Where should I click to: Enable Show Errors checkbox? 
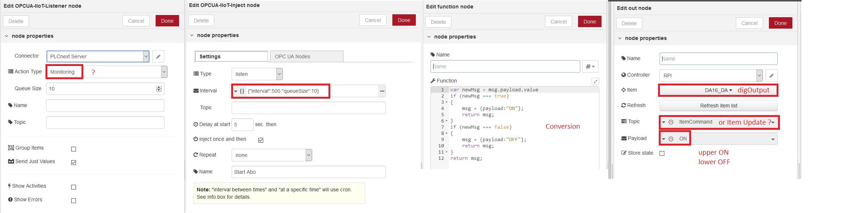click(x=73, y=201)
